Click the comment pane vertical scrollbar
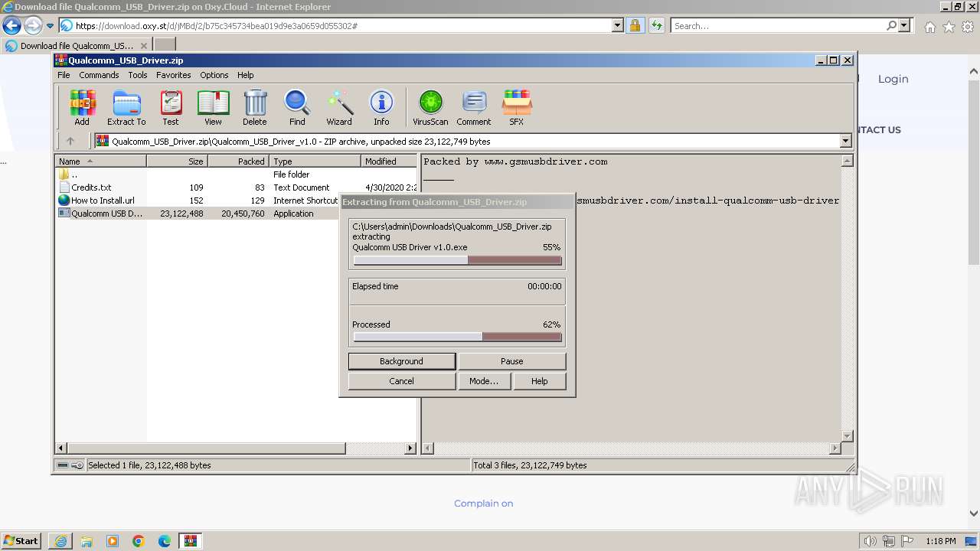This screenshot has height=551, width=980. pos(847,298)
